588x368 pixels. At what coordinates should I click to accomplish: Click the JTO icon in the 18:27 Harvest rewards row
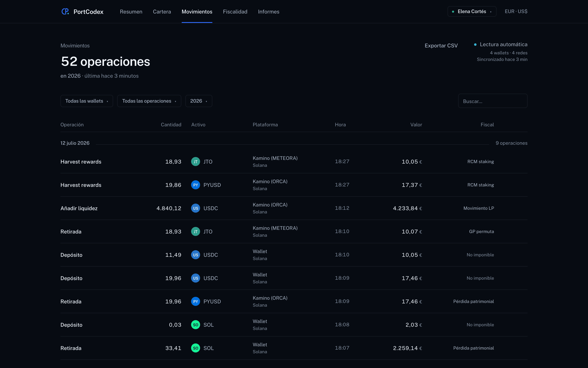click(195, 162)
